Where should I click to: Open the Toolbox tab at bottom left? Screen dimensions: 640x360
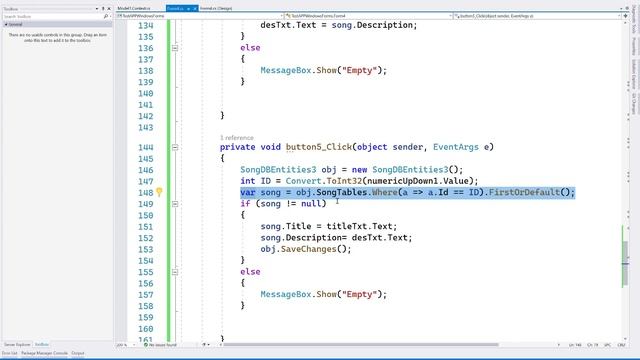click(42, 344)
